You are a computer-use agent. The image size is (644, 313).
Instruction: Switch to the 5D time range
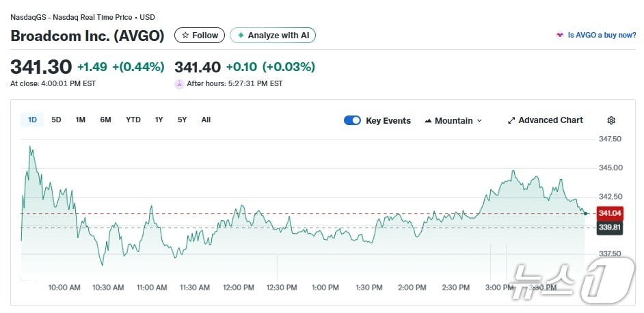[x=57, y=120]
